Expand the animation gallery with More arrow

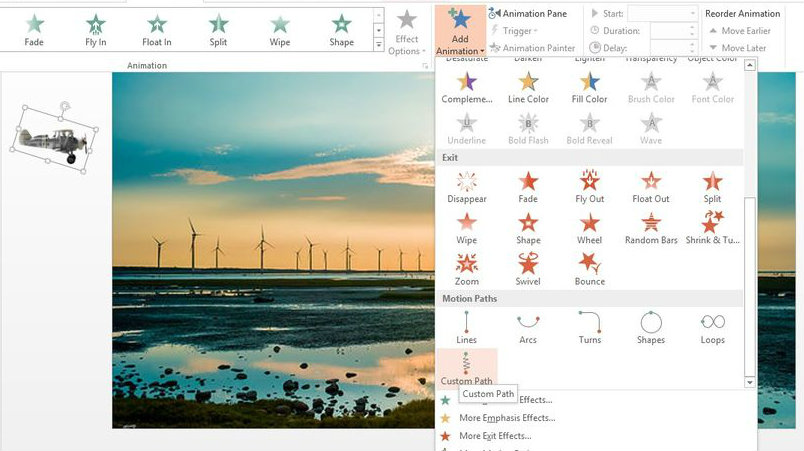(x=379, y=45)
